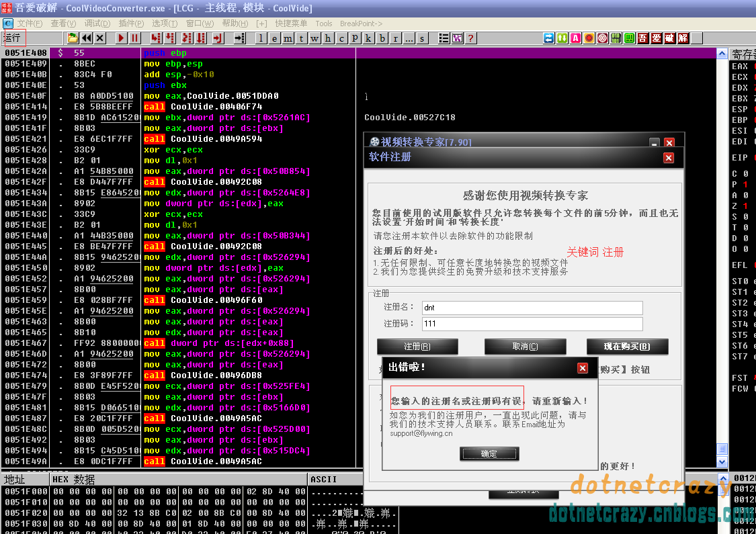Open CPU window with 'c' button
This screenshot has width=756, height=534.
342,38
